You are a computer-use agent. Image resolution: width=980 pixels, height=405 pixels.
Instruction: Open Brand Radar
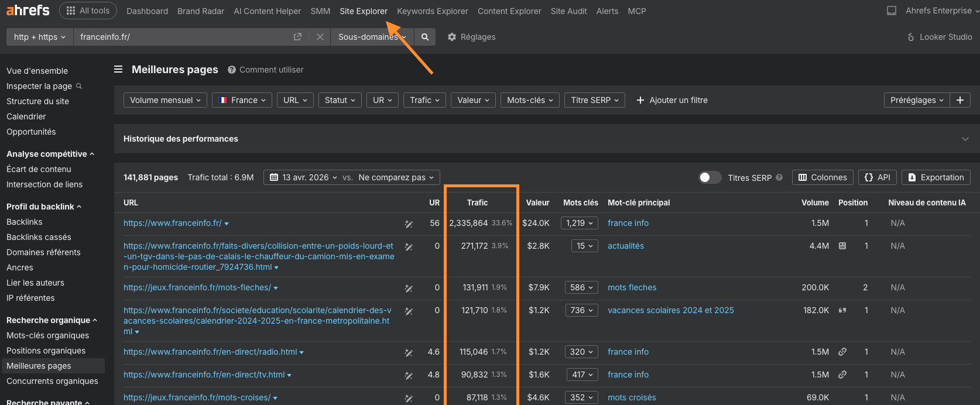click(201, 11)
